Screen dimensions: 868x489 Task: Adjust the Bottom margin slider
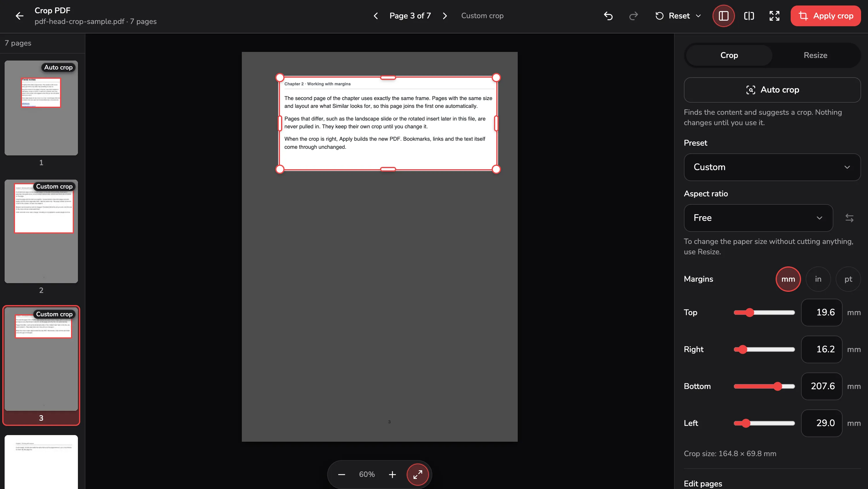pyautogui.click(x=764, y=386)
